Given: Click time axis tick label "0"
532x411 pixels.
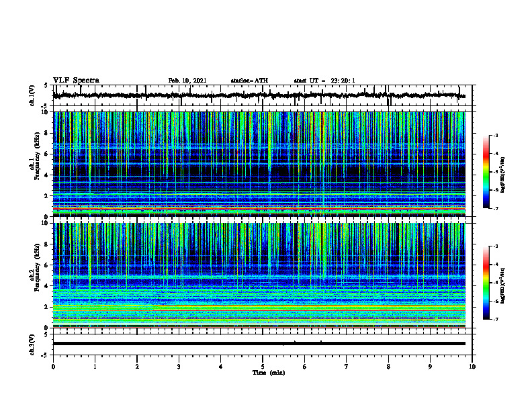Looking at the screenshot, I should tap(53, 367).
